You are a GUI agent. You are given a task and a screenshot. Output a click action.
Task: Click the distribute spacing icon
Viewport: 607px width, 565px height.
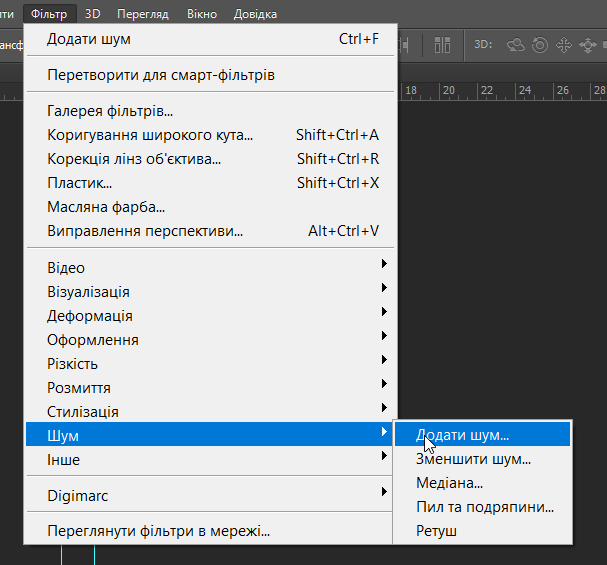(x=407, y=45)
